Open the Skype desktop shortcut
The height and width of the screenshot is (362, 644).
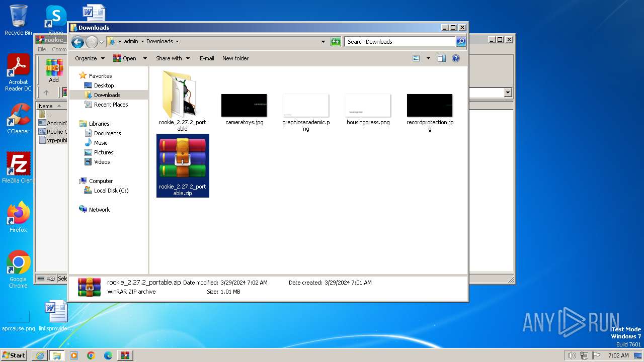(x=55, y=20)
